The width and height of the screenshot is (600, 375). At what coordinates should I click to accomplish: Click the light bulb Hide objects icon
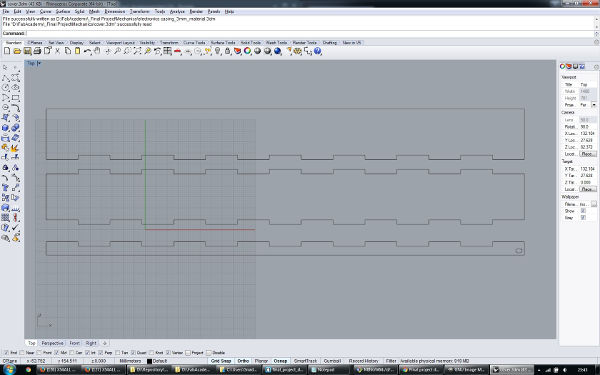click(x=217, y=51)
